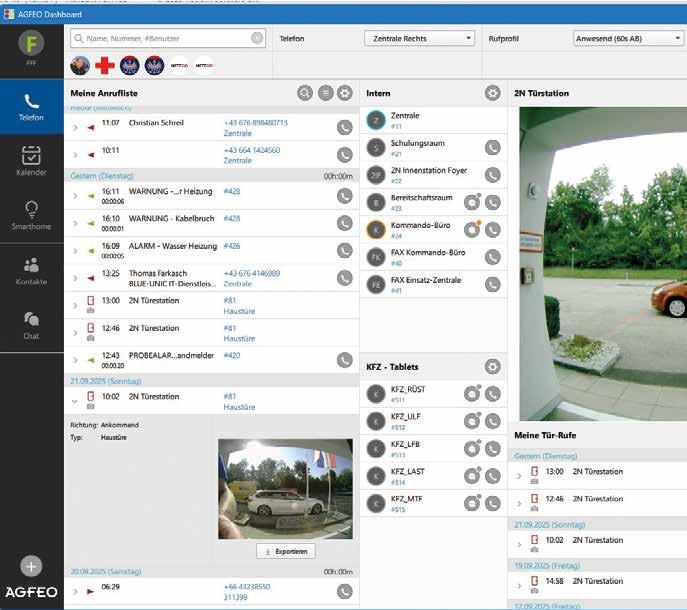Open the Chat sidebar tab
The height and width of the screenshot is (610, 687).
point(32,325)
